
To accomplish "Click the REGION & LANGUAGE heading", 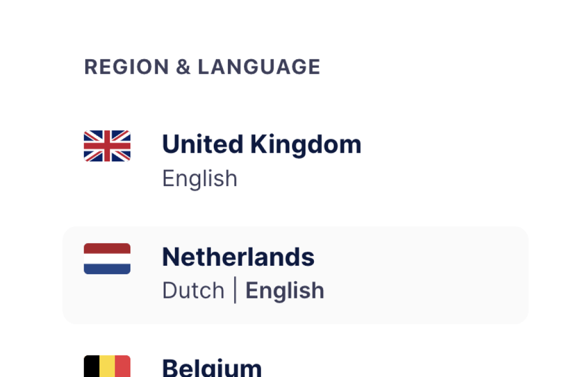I will 202,67.
